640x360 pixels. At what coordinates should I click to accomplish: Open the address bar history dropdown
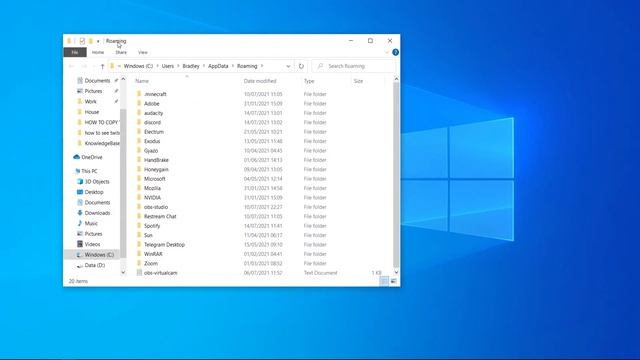(288, 66)
